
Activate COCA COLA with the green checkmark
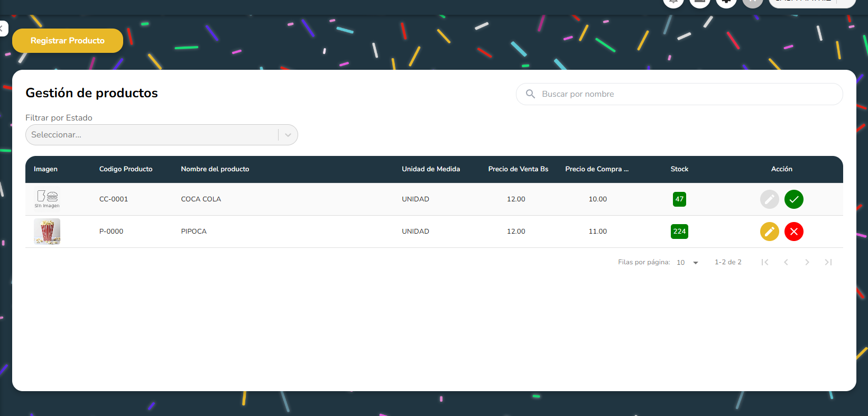point(793,199)
